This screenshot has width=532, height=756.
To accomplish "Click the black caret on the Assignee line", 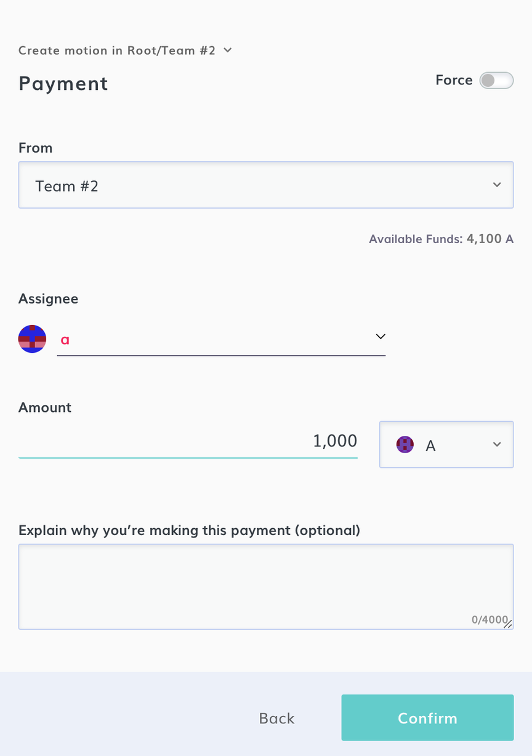I will 381,336.
